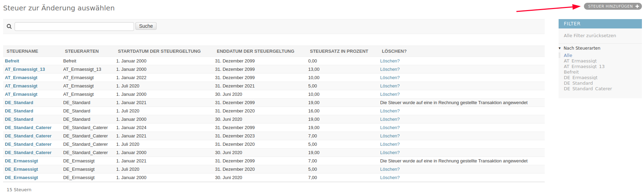Screen dimensions: 644x194
Task: Filter by DE Standard Caterer
Action: pos(587,89)
